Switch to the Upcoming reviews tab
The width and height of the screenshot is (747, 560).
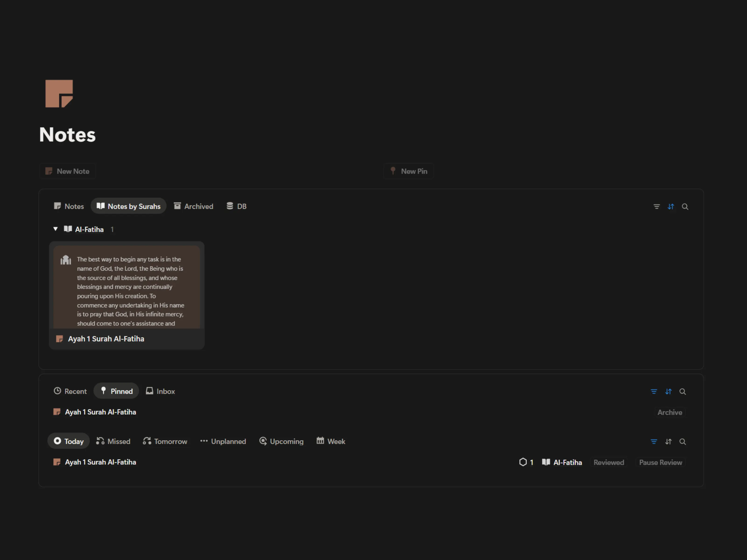pyautogui.click(x=281, y=441)
